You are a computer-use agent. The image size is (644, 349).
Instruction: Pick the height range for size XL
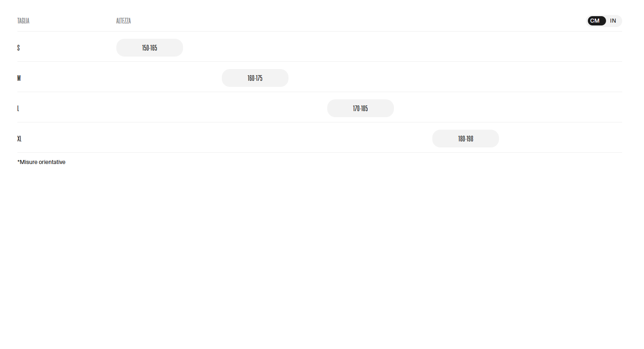[465, 139]
